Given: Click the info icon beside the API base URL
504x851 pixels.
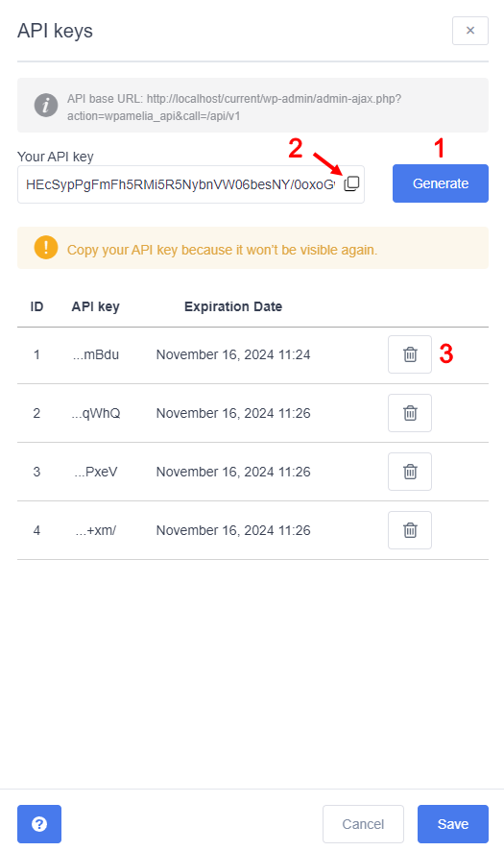Looking at the screenshot, I should [x=46, y=105].
